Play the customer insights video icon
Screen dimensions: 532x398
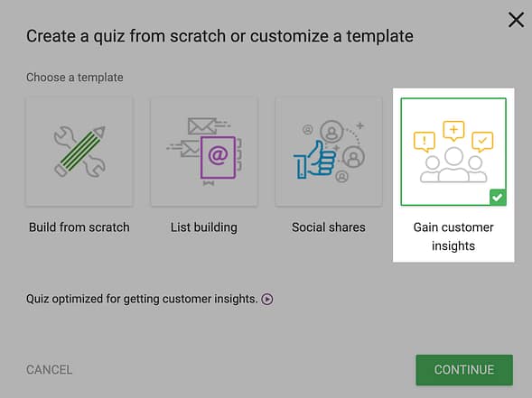(267, 299)
